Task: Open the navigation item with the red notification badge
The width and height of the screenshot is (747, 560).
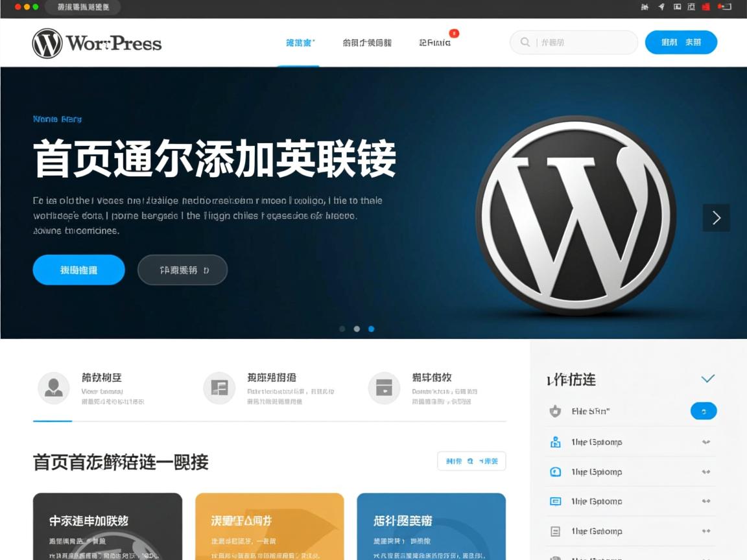Action: coord(436,42)
